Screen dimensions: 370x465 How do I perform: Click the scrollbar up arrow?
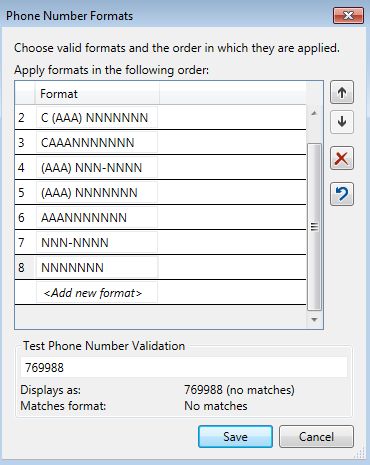coord(314,113)
